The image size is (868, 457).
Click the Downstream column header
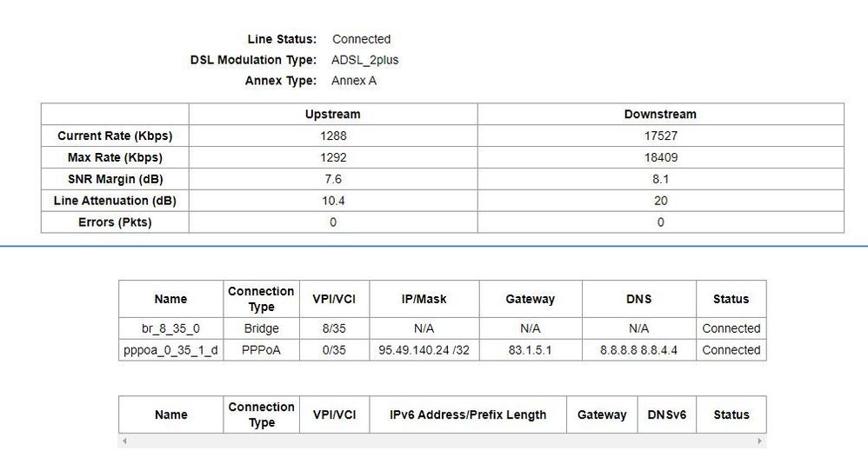pyautogui.click(x=660, y=114)
